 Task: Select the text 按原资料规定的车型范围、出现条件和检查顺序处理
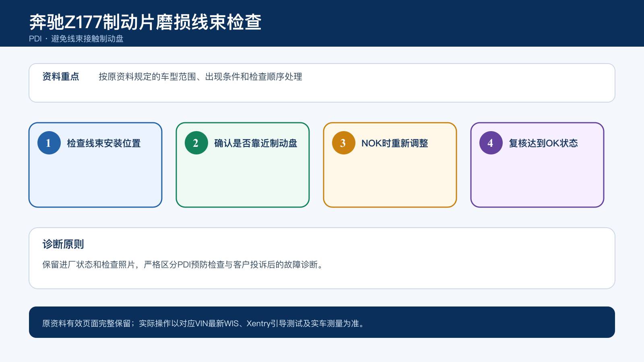coord(200,76)
